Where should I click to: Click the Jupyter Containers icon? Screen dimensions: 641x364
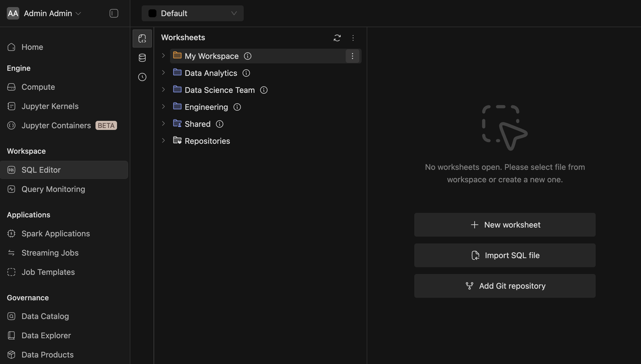(x=11, y=125)
